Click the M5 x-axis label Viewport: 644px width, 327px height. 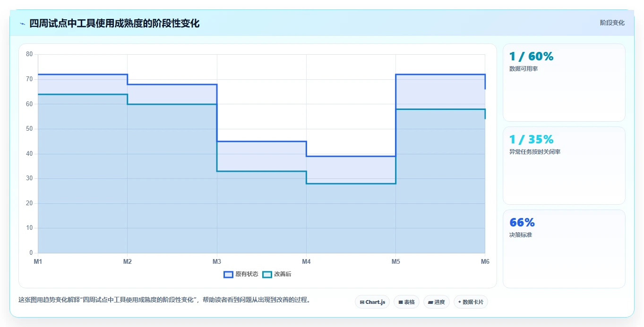click(395, 261)
